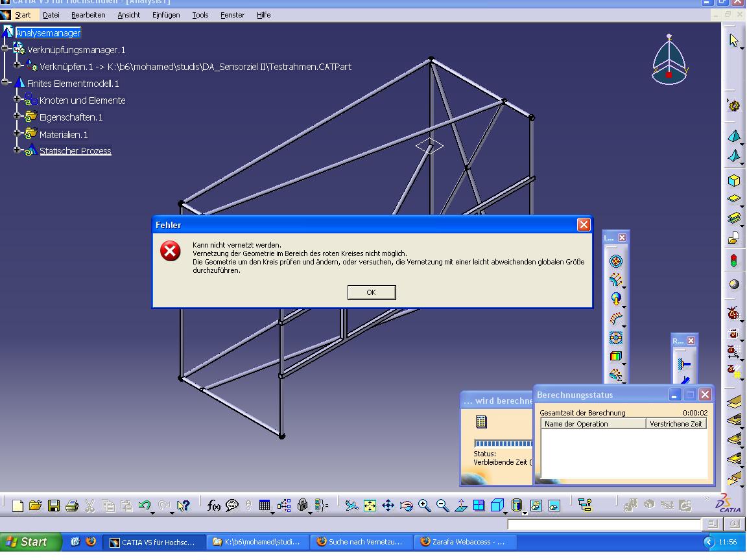Open the dropdown under the shading cylinder icon
The image size is (747, 560).
pos(524,513)
